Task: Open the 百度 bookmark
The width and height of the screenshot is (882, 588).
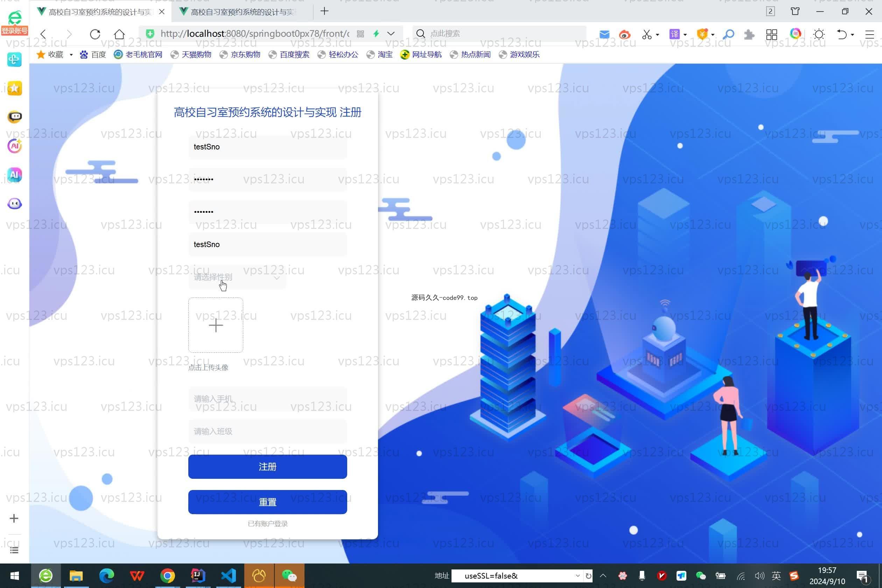Action: tap(93, 55)
